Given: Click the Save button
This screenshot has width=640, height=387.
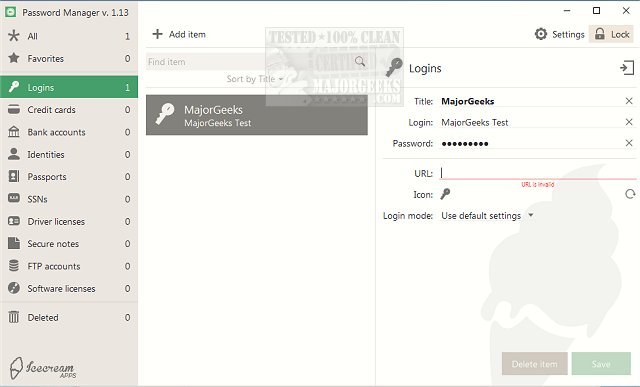Looking at the screenshot, I should (601, 363).
